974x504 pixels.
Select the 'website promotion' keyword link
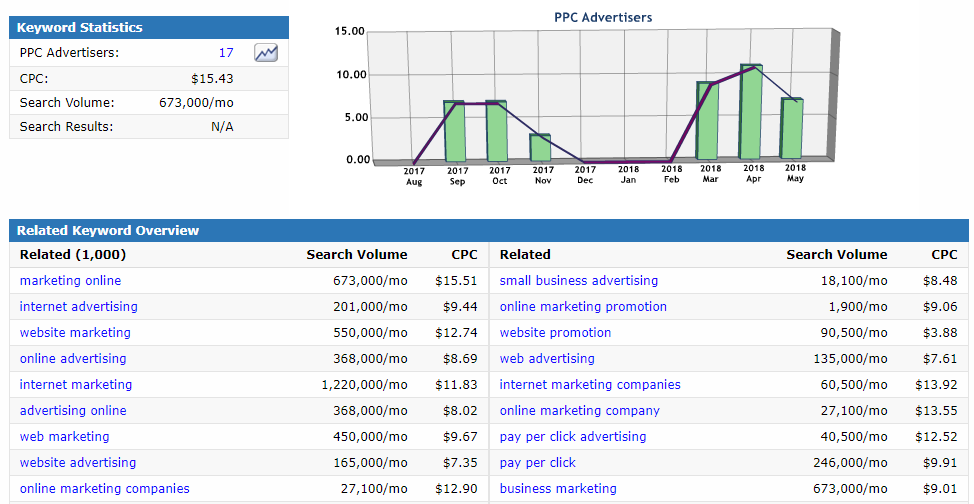(x=555, y=333)
